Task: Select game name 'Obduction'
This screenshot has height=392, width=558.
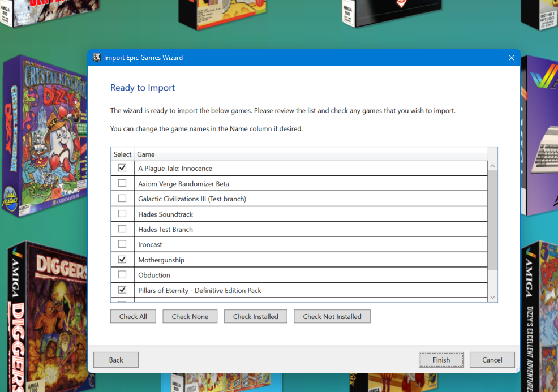Action: [x=154, y=275]
